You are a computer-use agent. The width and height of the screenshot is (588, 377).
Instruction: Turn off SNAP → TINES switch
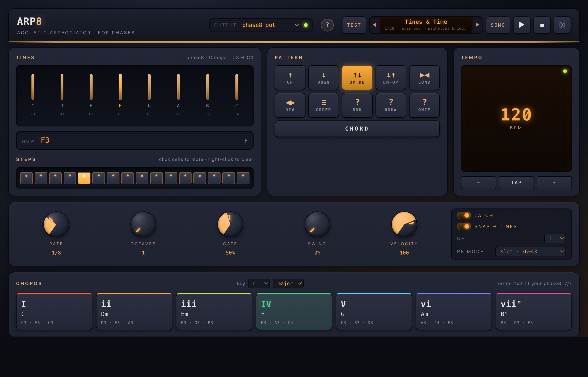pos(464,226)
